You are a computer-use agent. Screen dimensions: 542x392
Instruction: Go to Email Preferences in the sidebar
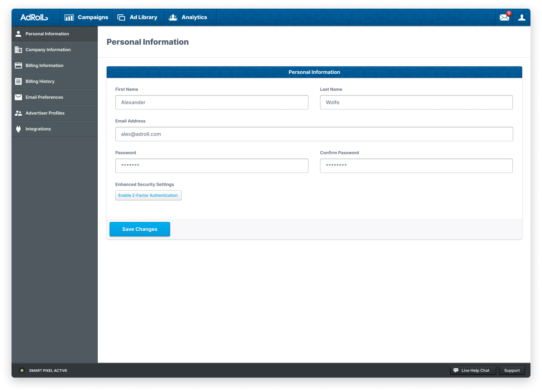pos(44,97)
